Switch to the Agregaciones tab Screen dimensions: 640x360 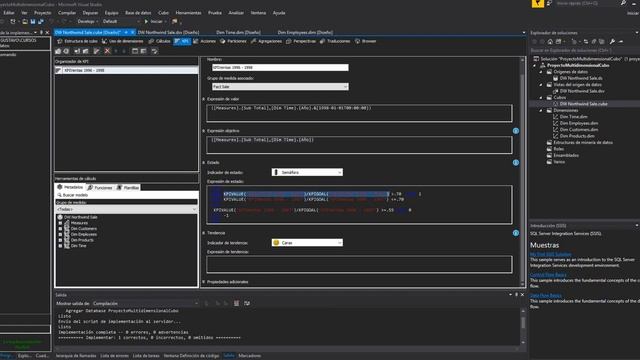266,41
